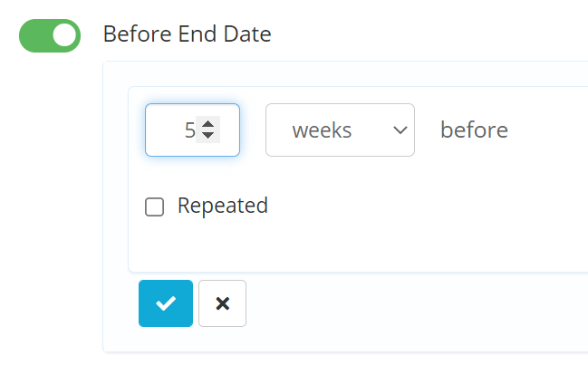Click the white knob of the green switch

(x=64, y=35)
